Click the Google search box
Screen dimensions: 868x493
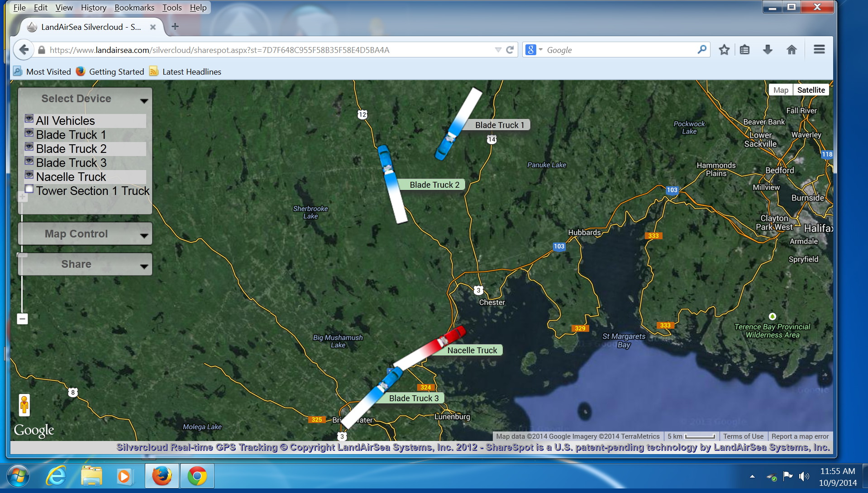(620, 50)
